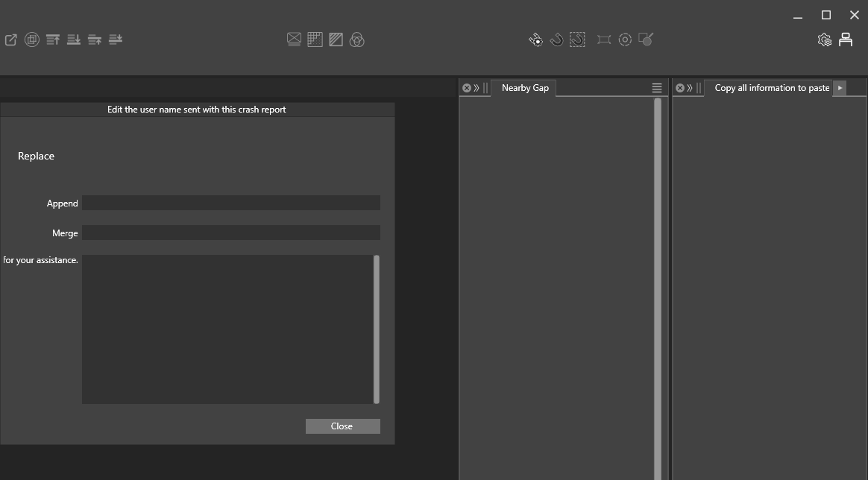The height and width of the screenshot is (480, 868).
Task: Open the Nearby Gap panel hamburger menu
Action: click(657, 88)
